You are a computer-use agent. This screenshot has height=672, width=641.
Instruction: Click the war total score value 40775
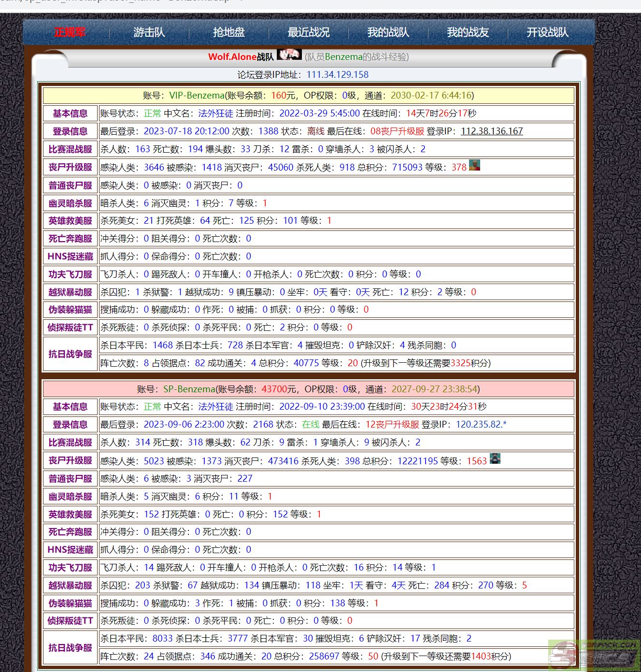[x=306, y=363]
